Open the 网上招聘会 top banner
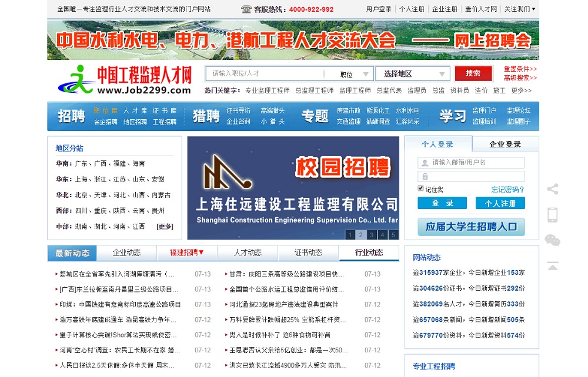 293,40
